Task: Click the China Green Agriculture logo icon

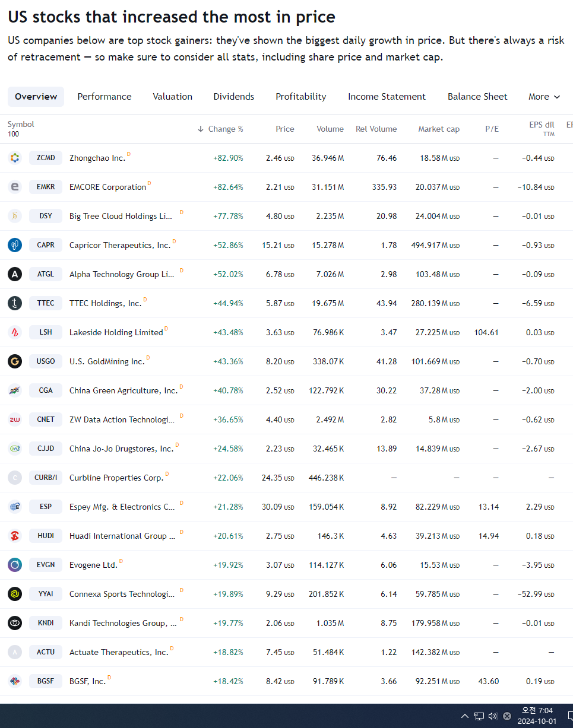Action: click(x=15, y=390)
